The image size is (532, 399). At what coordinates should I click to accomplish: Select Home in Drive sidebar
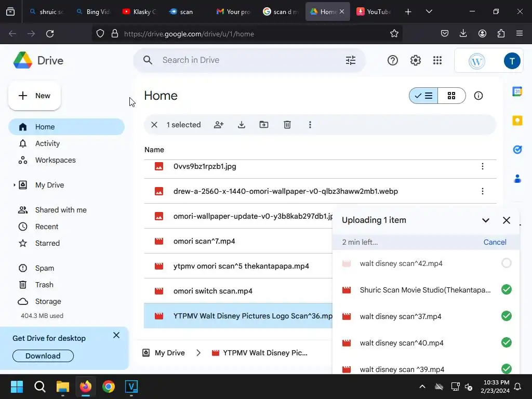pyautogui.click(x=66, y=127)
